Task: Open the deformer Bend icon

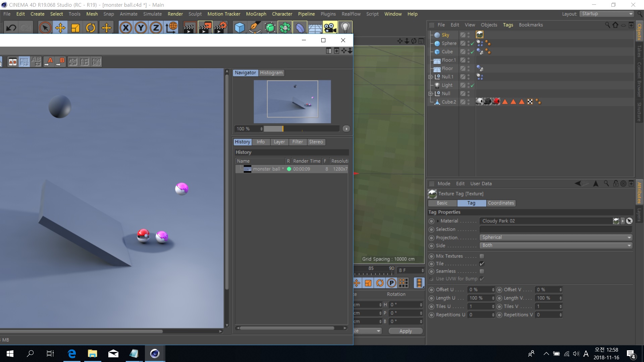Action: [x=300, y=28]
